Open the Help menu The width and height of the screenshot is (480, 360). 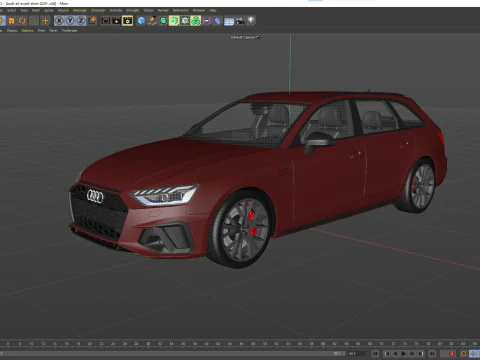click(212, 11)
